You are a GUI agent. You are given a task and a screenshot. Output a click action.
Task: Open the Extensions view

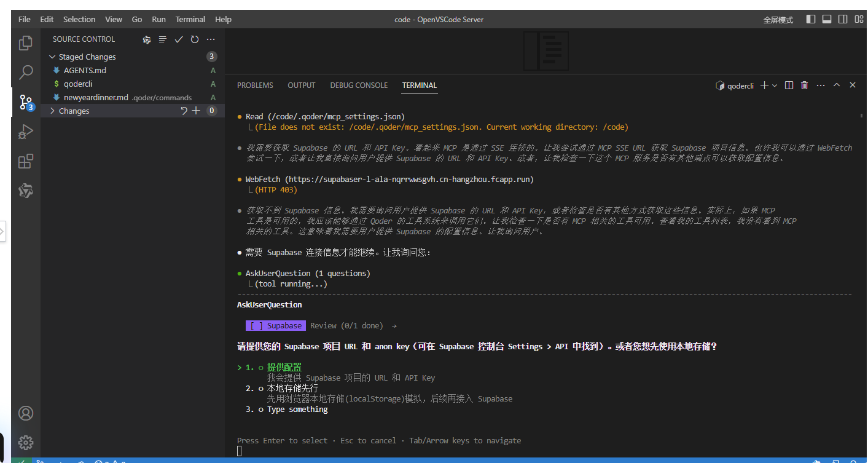pyautogui.click(x=25, y=161)
